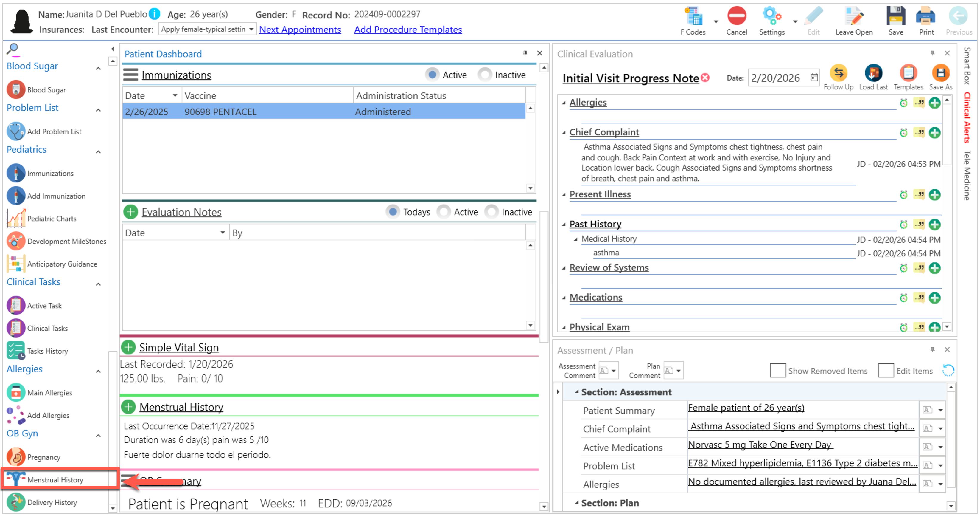The image size is (980, 517).
Task: Click the green plus beside Simple Vital Sign
Action: pyautogui.click(x=129, y=347)
